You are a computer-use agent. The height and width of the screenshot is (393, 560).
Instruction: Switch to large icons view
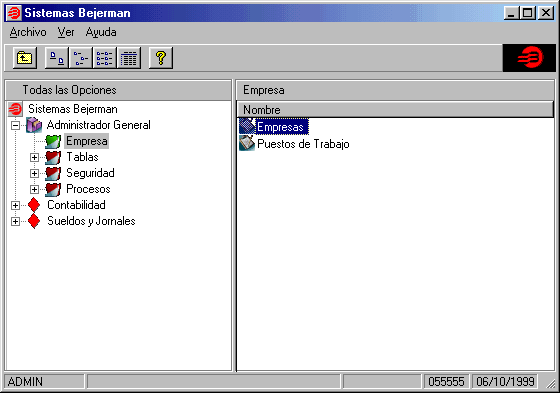point(57,58)
